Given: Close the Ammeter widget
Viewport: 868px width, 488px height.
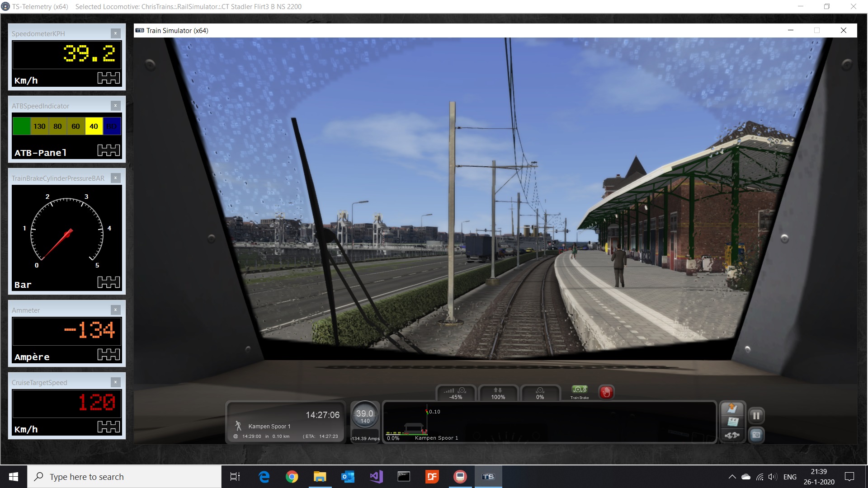Looking at the screenshot, I should click(x=116, y=310).
